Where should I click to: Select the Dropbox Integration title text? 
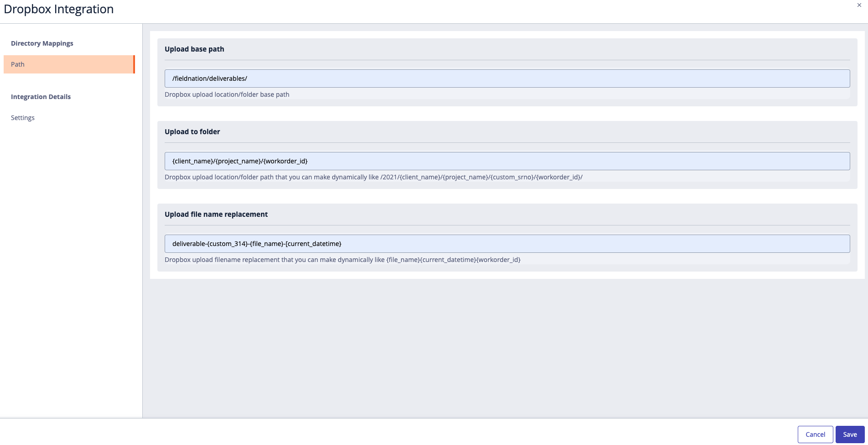59,9
